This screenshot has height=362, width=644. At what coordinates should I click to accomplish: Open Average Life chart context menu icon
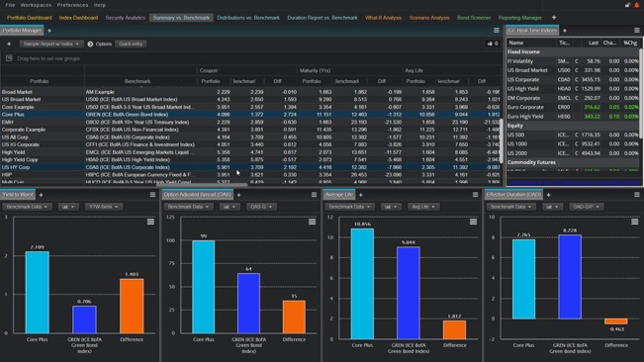coord(473,222)
